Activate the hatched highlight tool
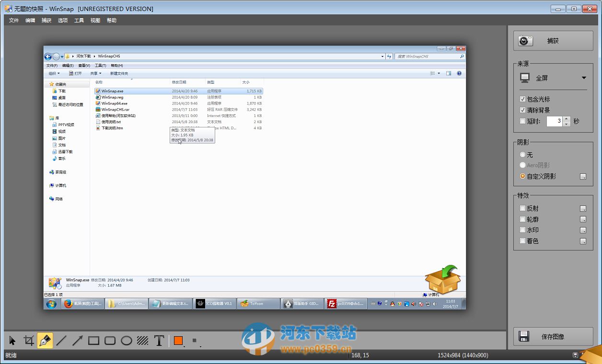This screenshot has width=602, height=364. [142, 340]
